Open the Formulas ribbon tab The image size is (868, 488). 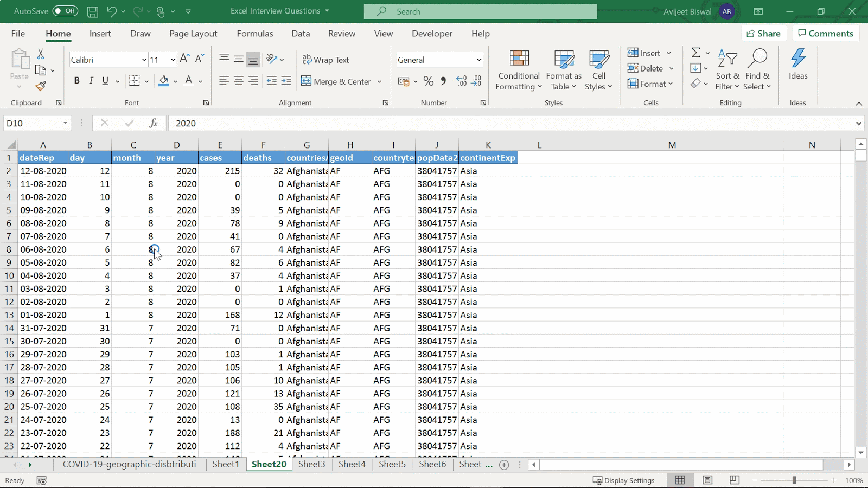pyautogui.click(x=254, y=34)
